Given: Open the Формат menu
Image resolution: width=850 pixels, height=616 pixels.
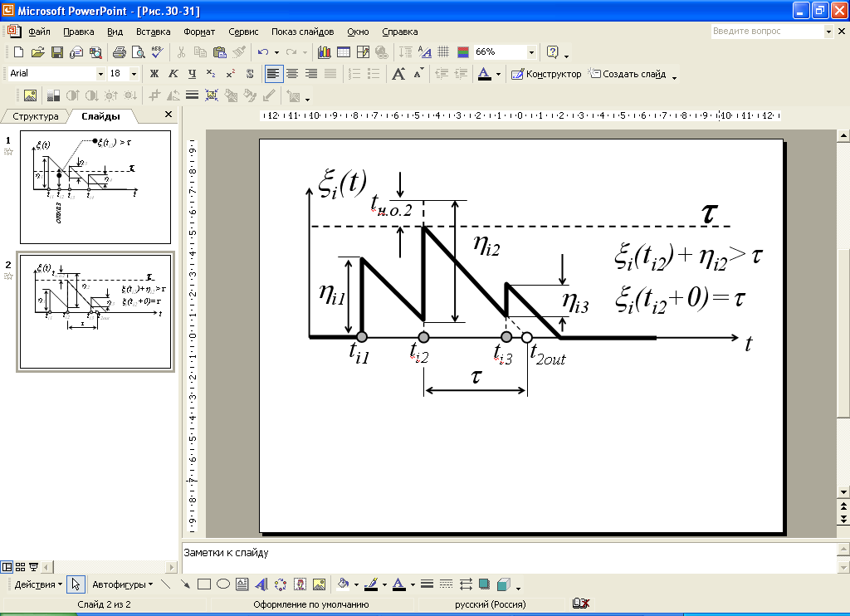Looking at the screenshot, I should click(x=199, y=32).
